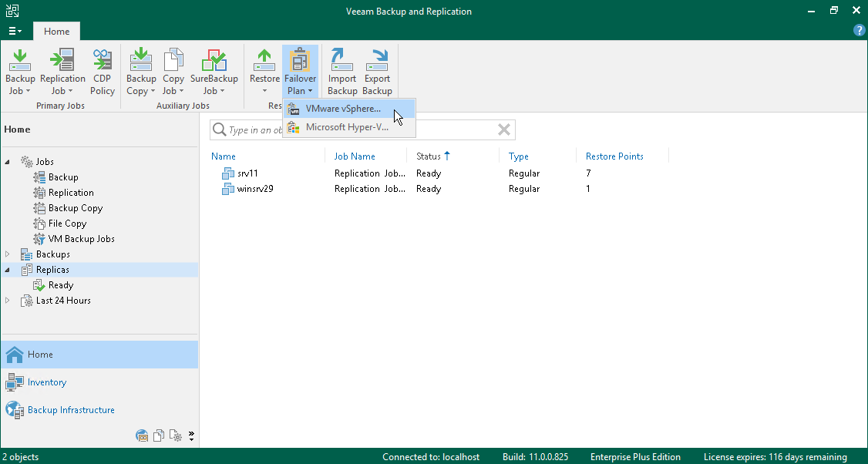
Task: Expand the Backups tree node
Action: pyautogui.click(x=7, y=254)
